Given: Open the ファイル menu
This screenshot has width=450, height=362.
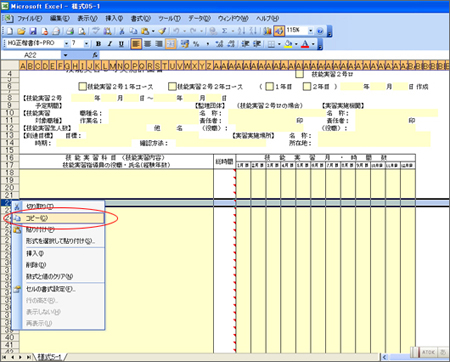Looking at the screenshot, I should coord(29,18).
